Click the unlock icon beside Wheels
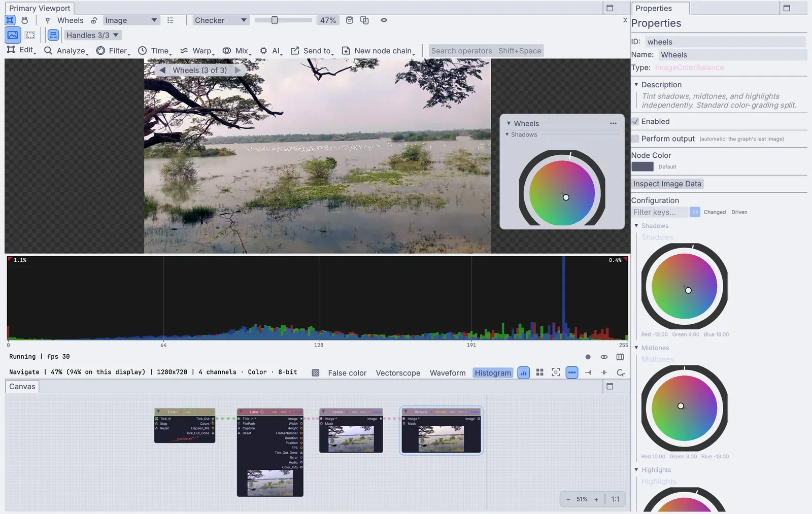812x514 pixels. click(94, 20)
